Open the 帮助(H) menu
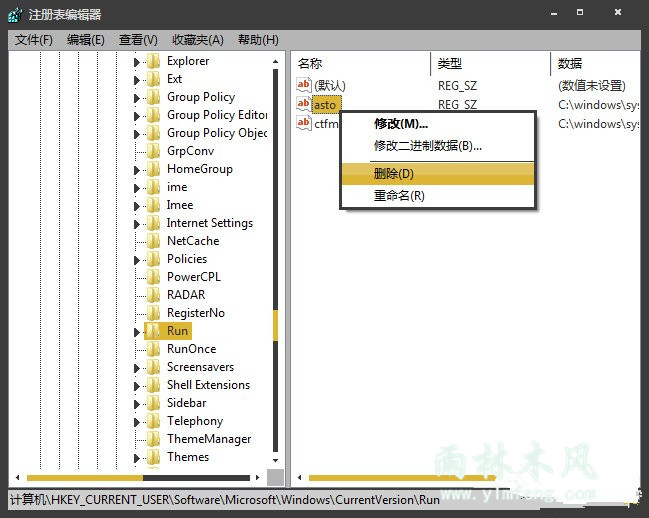649x518 pixels. pyautogui.click(x=258, y=40)
